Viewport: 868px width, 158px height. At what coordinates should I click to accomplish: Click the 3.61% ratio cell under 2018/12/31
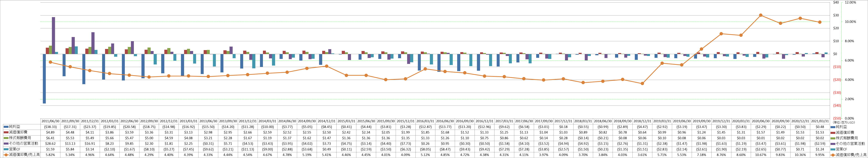click(642, 155)
